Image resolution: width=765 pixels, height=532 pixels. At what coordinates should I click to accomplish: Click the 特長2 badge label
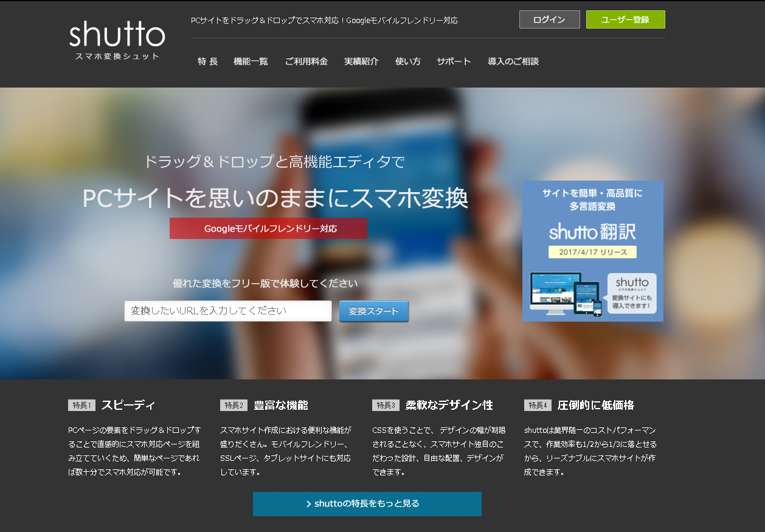tap(234, 406)
